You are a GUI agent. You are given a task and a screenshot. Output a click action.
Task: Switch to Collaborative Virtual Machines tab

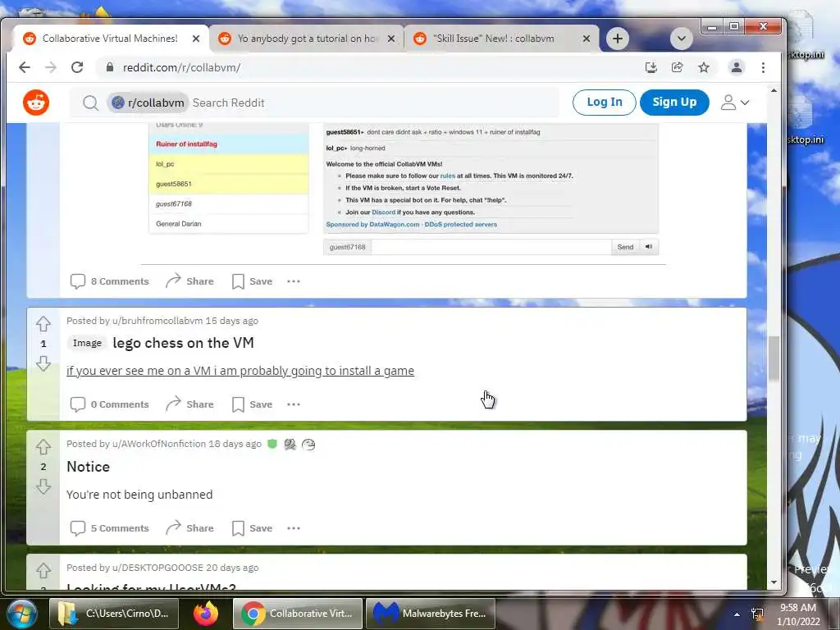110,39
